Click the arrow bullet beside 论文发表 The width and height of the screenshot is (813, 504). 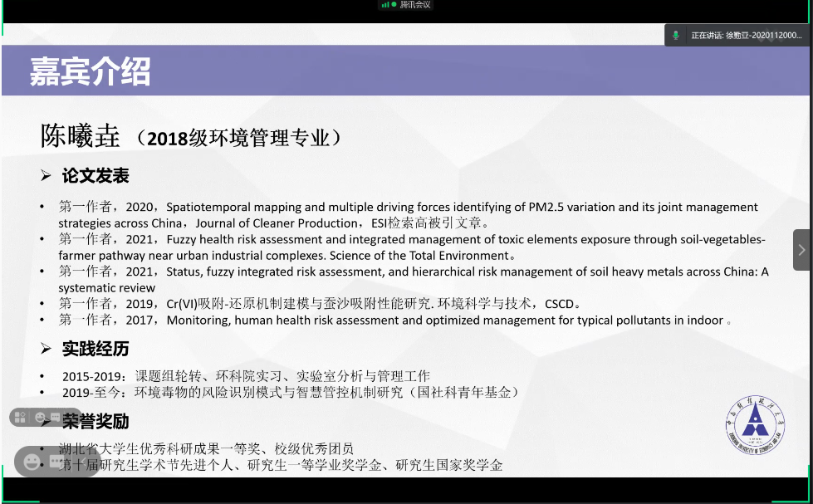[x=47, y=176]
